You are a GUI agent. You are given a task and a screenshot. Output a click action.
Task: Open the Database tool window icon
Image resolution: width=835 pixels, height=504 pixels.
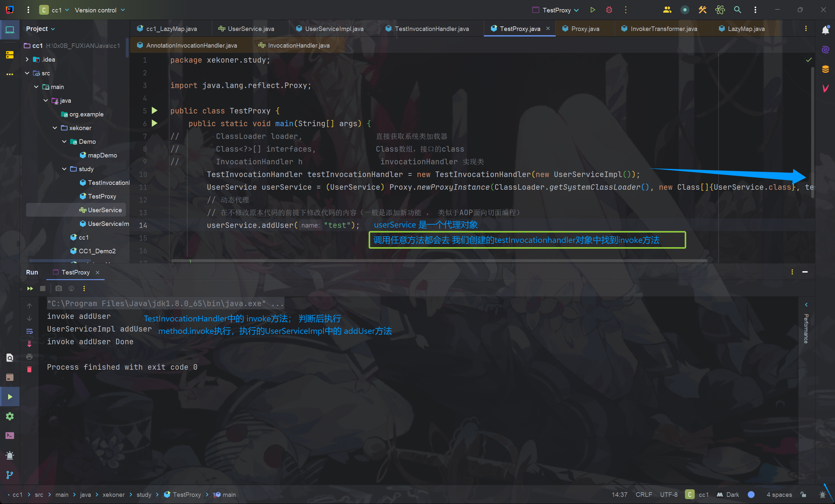pyautogui.click(x=826, y=69)
